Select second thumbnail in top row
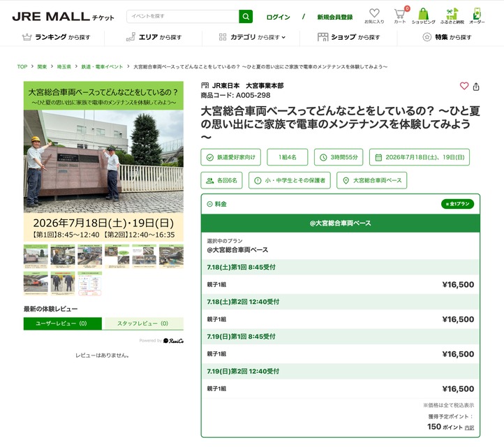Screen dimensions: 504x447 tap(63, 256)
